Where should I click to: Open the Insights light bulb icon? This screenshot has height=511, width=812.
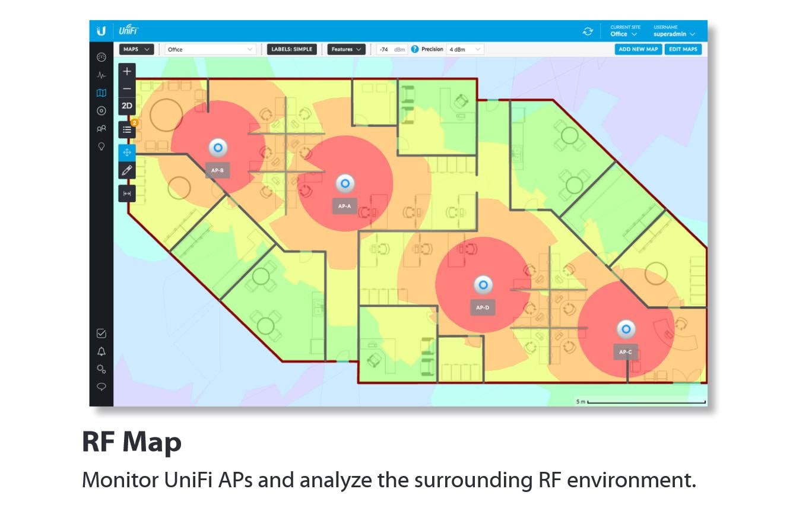101,146
